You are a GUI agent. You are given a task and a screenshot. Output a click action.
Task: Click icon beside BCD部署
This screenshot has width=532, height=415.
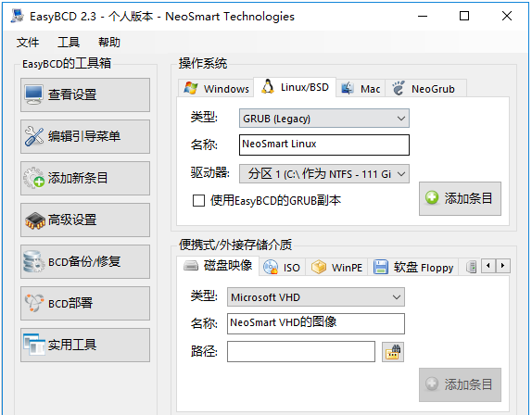(34, 302)
